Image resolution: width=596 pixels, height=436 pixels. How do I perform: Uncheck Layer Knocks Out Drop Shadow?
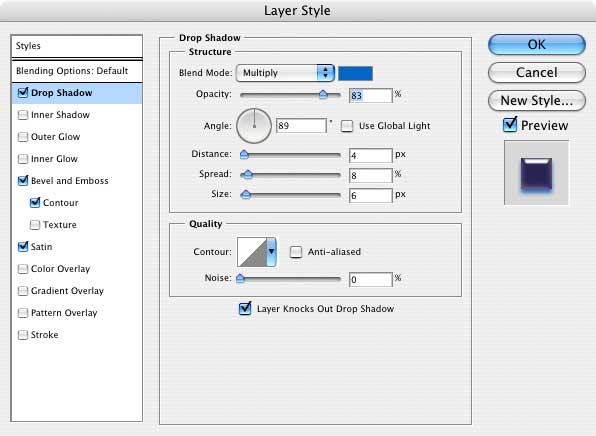pos(245,308)
